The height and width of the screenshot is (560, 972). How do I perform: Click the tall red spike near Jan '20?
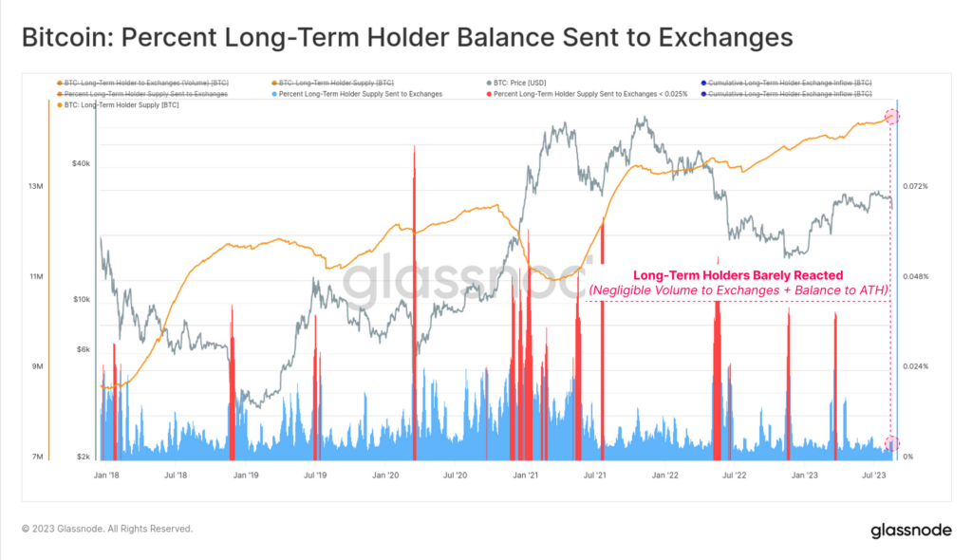point(414,303)
